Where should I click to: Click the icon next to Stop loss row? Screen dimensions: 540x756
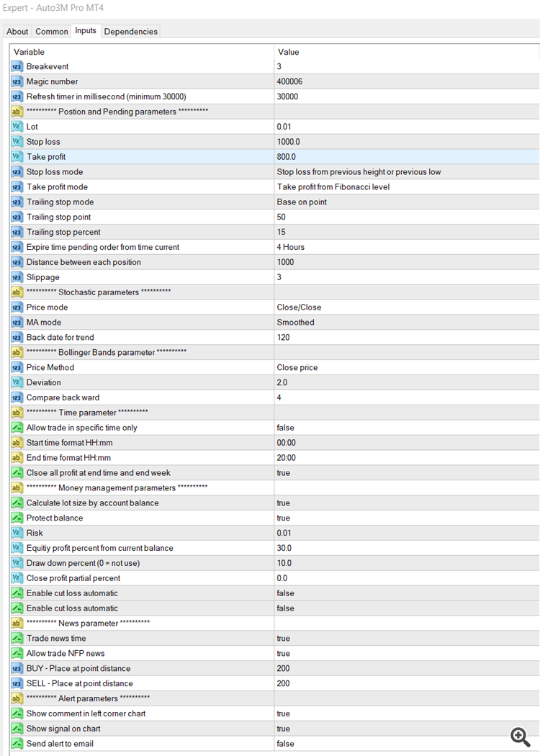point(17,142)
